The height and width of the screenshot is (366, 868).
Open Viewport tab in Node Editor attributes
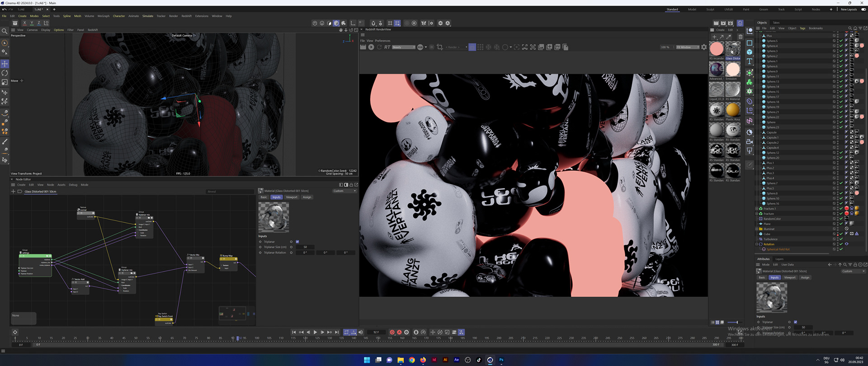pyautogui.click(x=292, y=197)
